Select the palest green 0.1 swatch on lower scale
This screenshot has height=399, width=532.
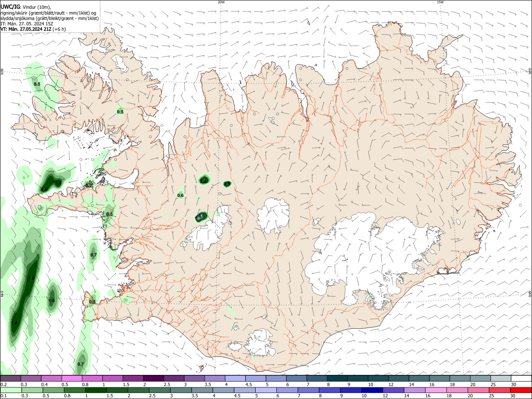[x=11, y=390]
